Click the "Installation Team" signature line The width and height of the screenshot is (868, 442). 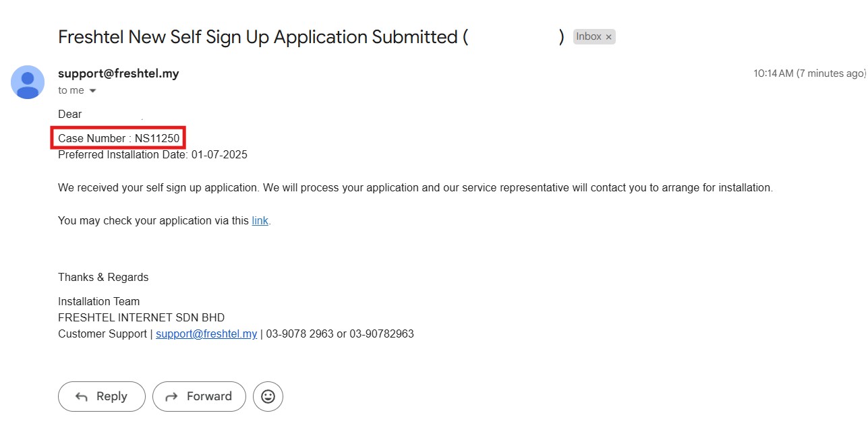[x=98, y=301]
